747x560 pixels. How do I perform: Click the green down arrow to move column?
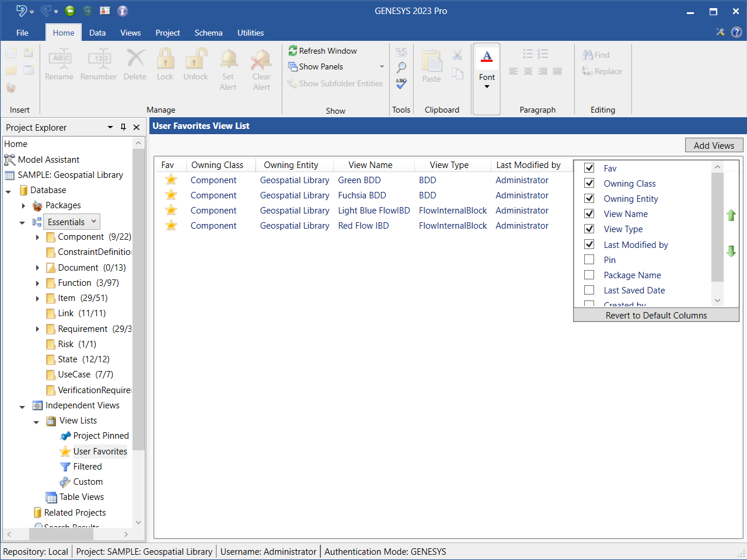tap(731, 251)
